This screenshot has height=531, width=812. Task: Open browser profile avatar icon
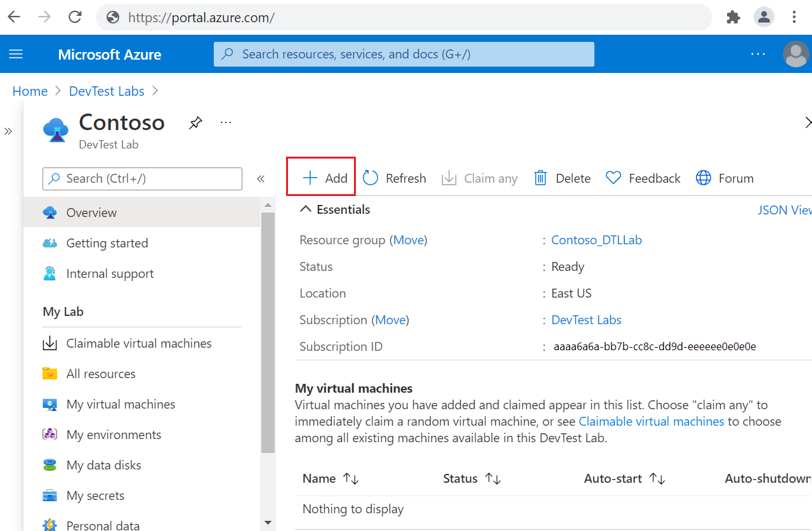[764, 17]
